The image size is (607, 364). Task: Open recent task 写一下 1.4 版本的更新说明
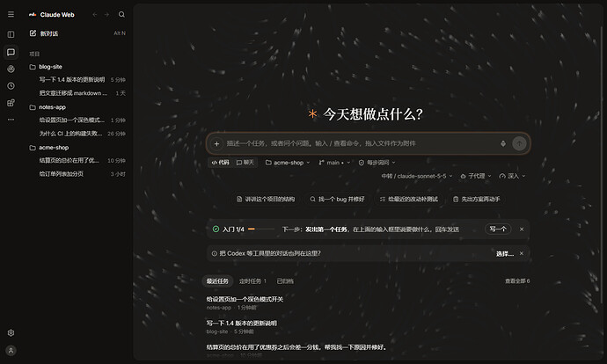[x=242, y=324]
